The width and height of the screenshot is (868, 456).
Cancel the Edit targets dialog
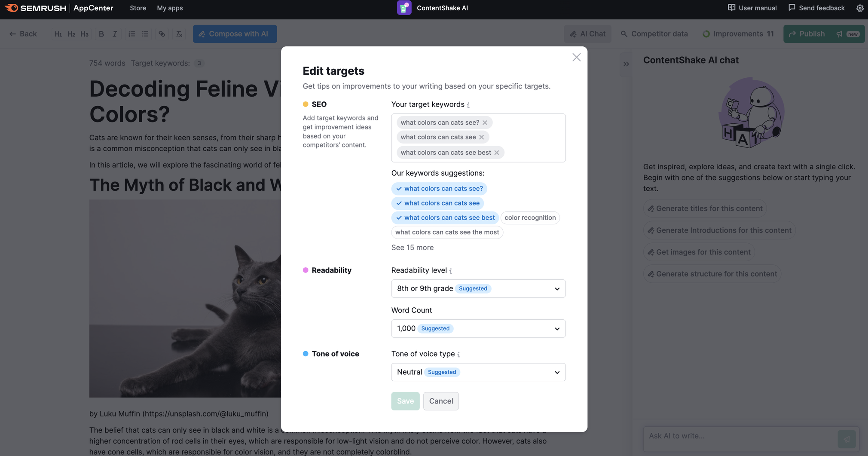coord(441,401)
